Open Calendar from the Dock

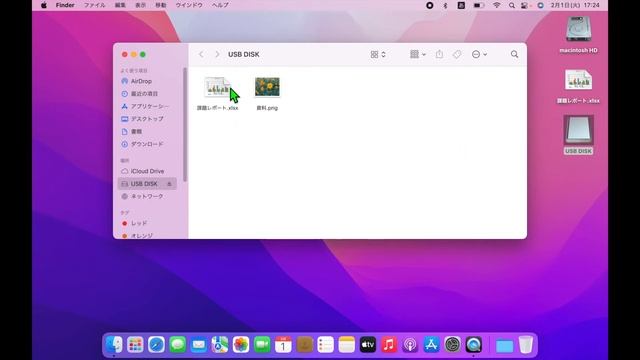[283, 345]
